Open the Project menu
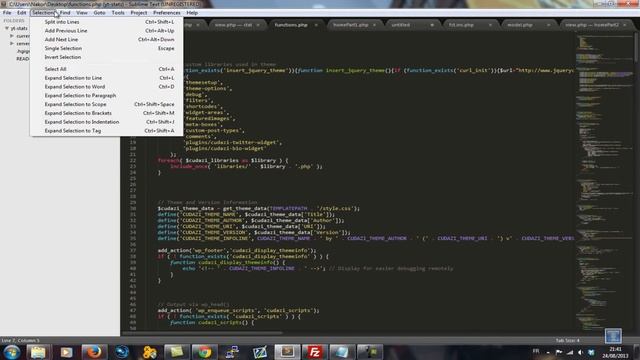The height and width of the screenshot is (360, 640). point(139,13)
